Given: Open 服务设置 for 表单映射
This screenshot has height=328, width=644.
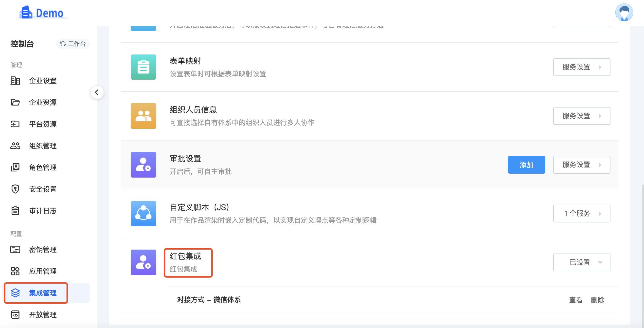Looking at the screenshot, I should coord(582,67).
